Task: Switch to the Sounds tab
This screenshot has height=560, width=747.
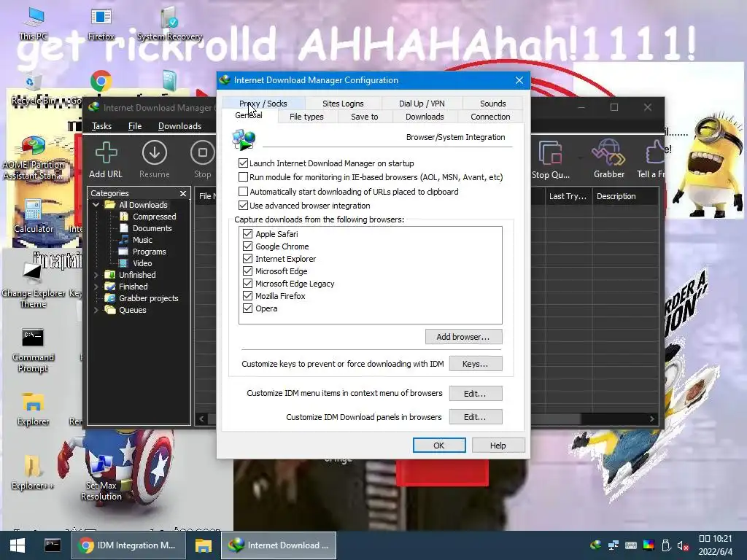Action: point(492,104)
